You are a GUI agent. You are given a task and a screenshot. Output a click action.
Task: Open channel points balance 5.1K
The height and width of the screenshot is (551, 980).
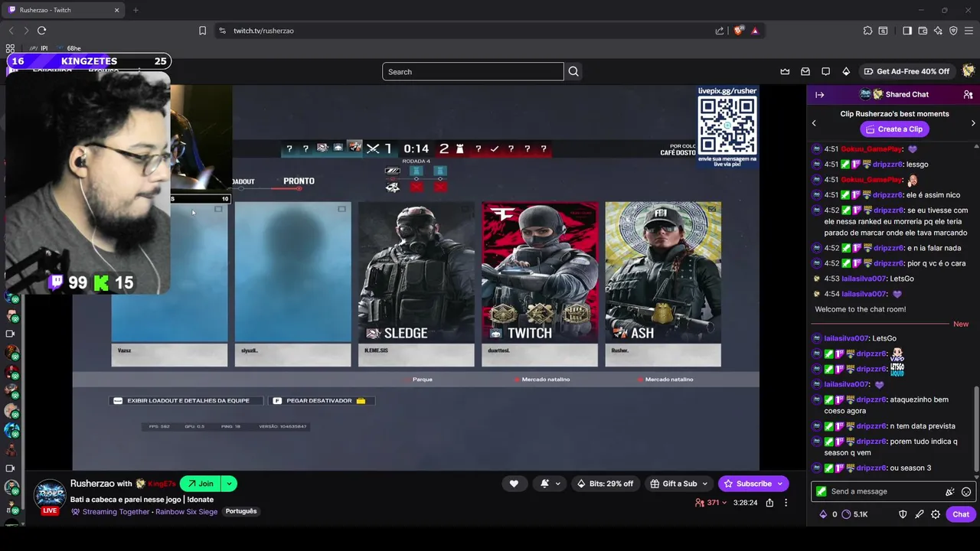tap(854, 514)
